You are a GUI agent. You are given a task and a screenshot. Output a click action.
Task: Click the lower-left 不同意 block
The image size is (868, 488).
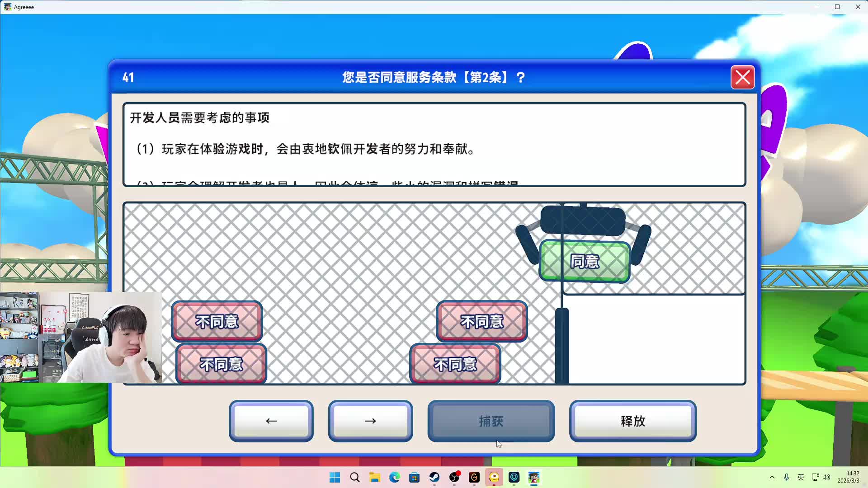tap(221, 364)
